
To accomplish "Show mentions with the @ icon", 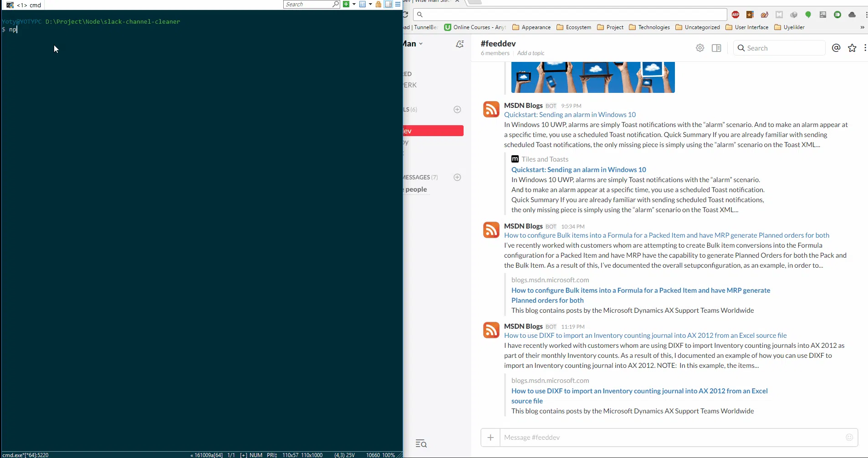I will tap(836, 48).
